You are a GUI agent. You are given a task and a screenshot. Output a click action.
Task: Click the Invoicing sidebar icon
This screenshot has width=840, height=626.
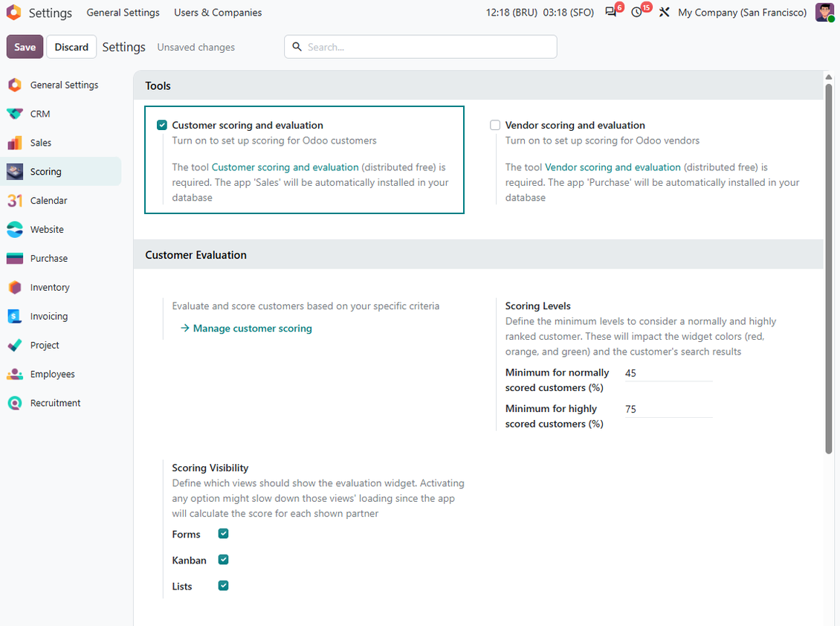tap(15, 316)
